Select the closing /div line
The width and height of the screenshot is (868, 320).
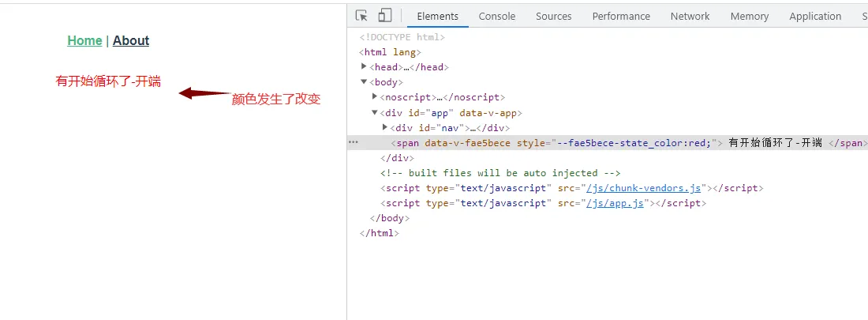click(x=397, y=158)
